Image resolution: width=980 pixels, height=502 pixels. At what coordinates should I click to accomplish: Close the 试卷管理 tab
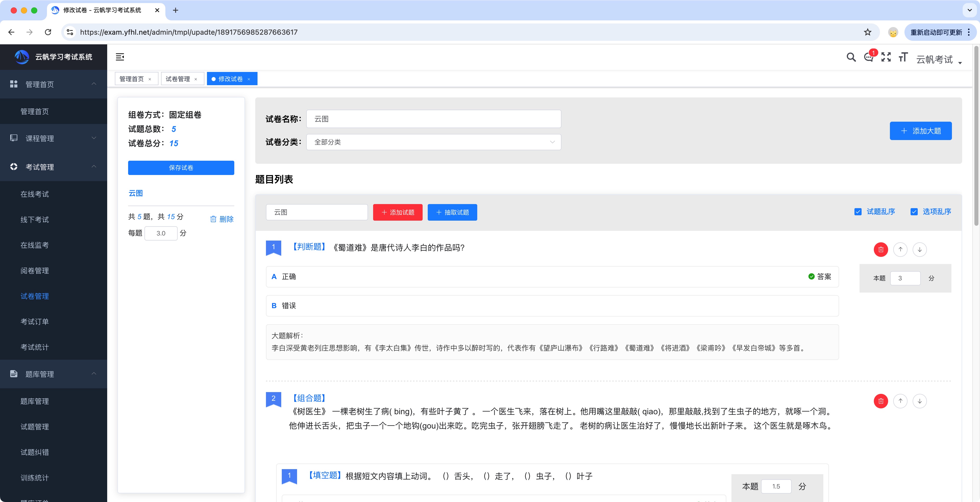196,79
